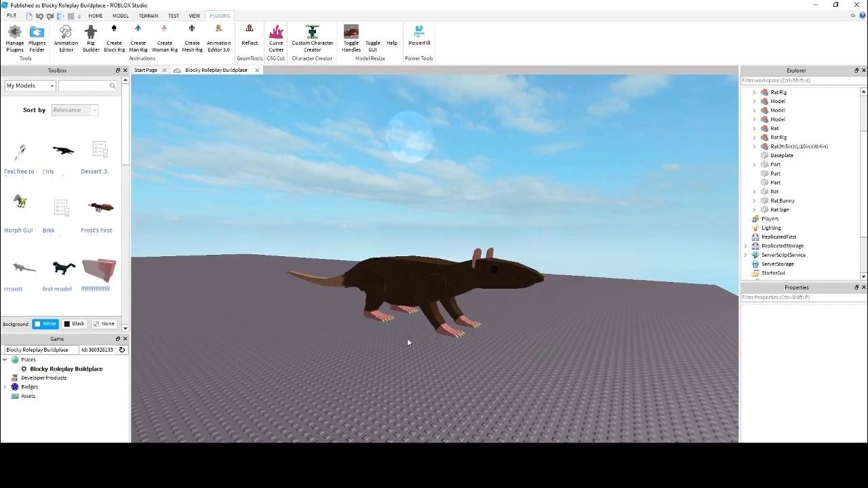
Task: Undock the Game panel with float icon
Action: click(118, 339)
